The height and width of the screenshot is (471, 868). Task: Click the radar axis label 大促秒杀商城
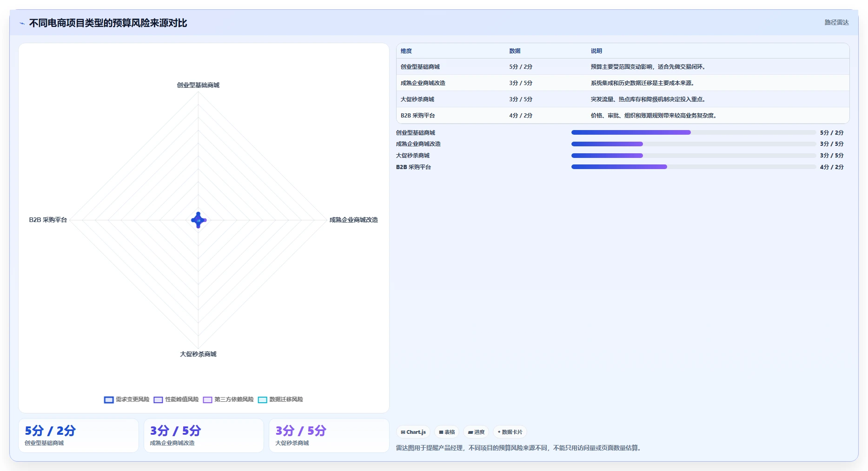198,354
